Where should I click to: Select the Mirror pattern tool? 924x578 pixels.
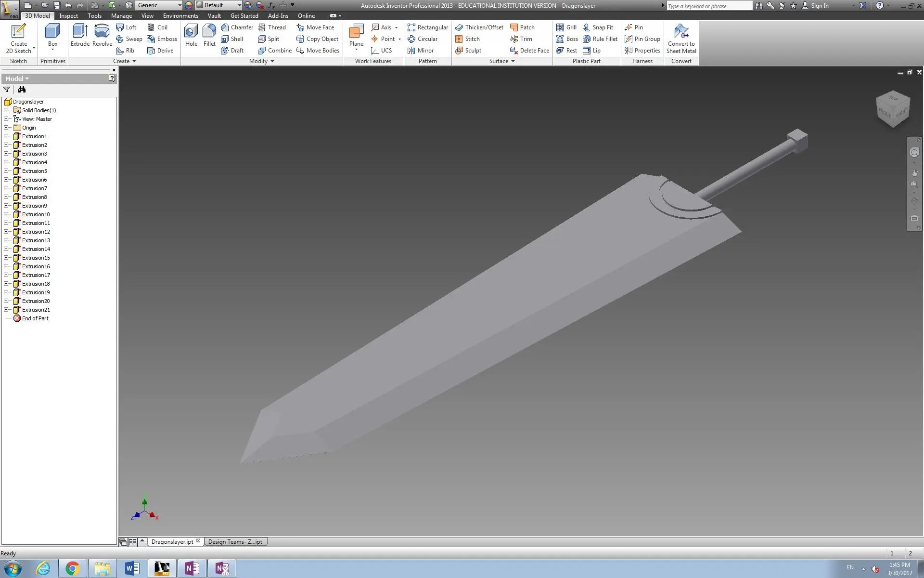click(420, 51)
